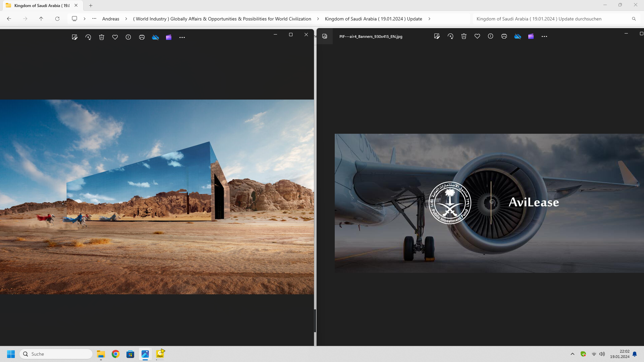Open the Windows Start menu
This screenshot has width=644, height=362.
(x=11, y=354)
